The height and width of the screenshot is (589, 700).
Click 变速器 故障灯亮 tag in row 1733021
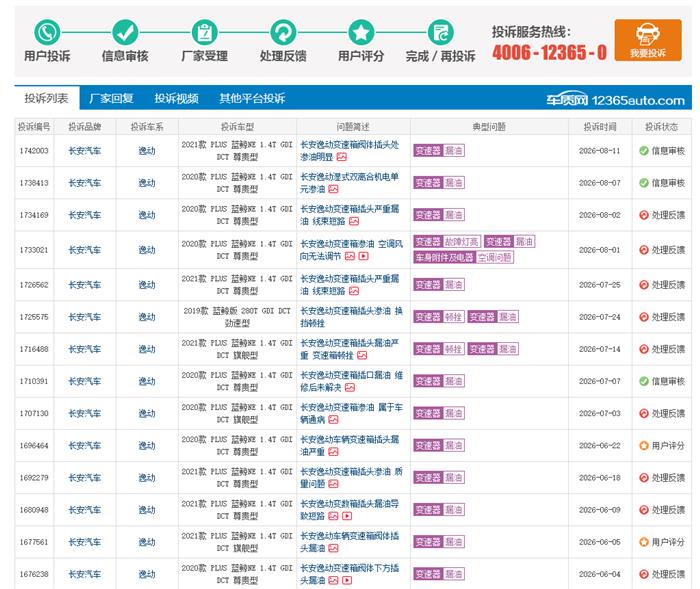coord(447,242)
